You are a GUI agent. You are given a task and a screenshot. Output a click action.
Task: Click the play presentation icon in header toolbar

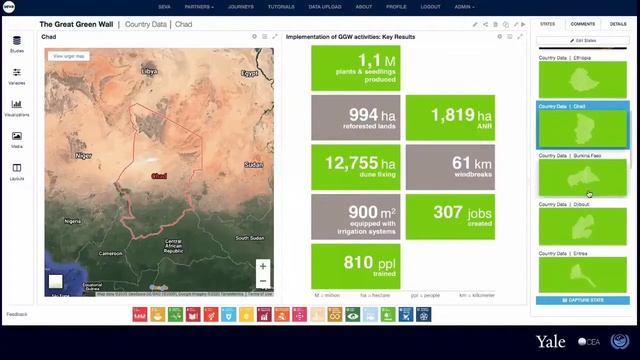click(523, 24)
